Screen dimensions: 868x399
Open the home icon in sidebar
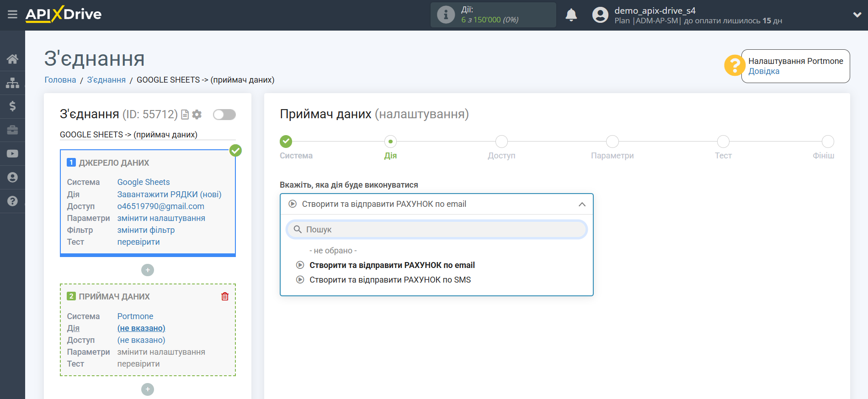point(12,59)
